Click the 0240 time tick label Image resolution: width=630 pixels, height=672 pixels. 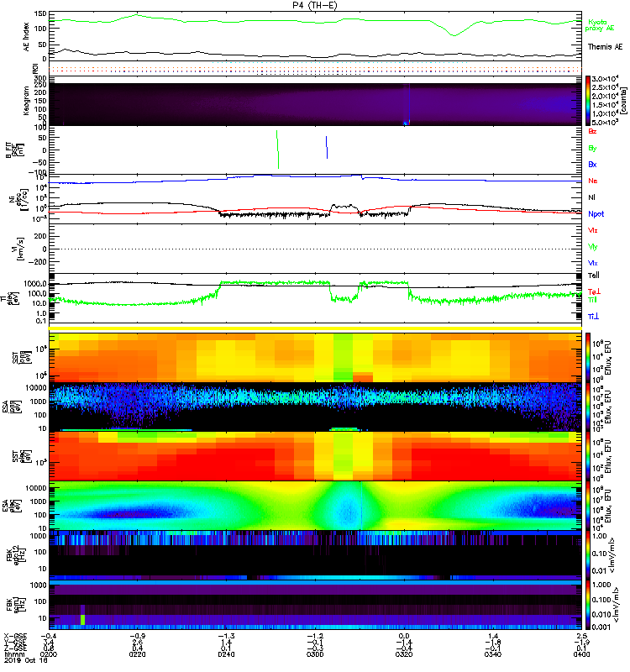tap(226, 654)
